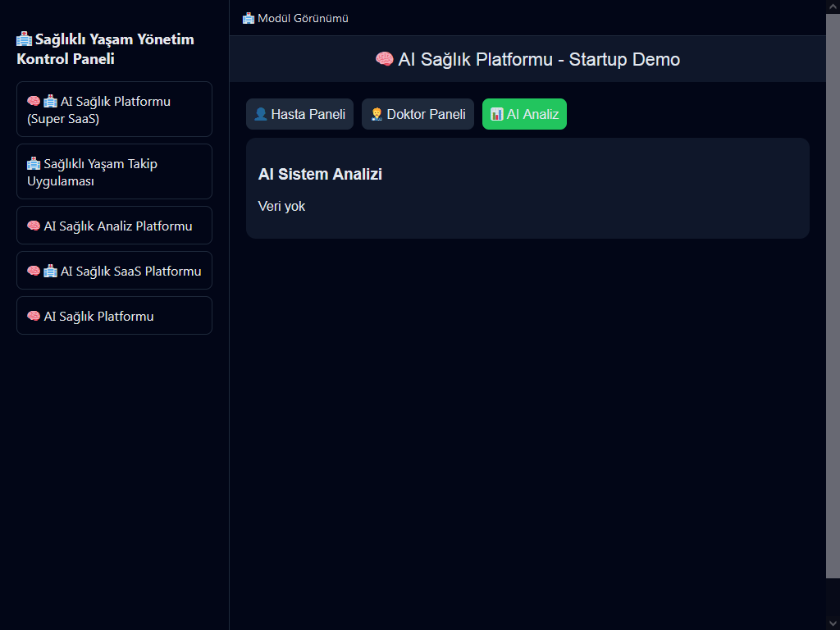Click the brain icon in the Super SaaS item
Viewport: 840px width, 630px height.
34,102
